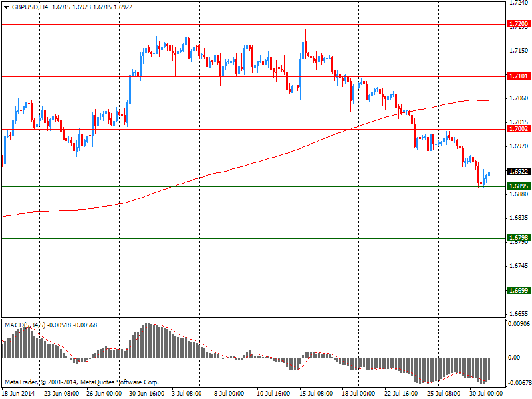Select the 1.6895 support level label
The height and width of the screenshot is (399, 532).
[519, 186]
